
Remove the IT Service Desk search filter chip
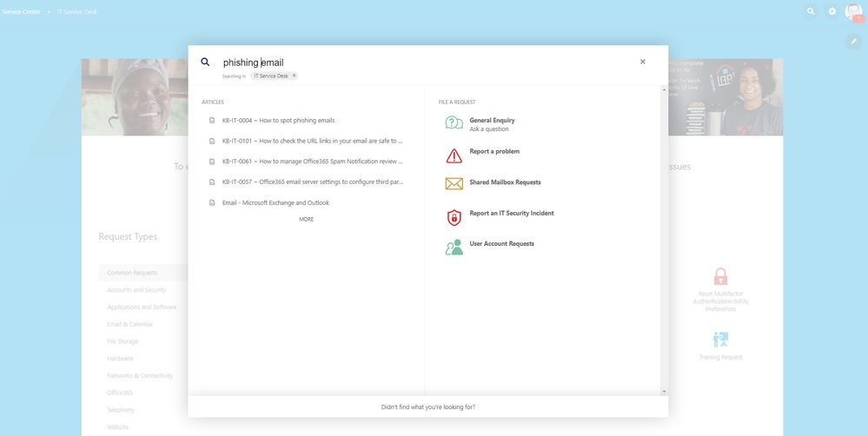tap(294, 76)
